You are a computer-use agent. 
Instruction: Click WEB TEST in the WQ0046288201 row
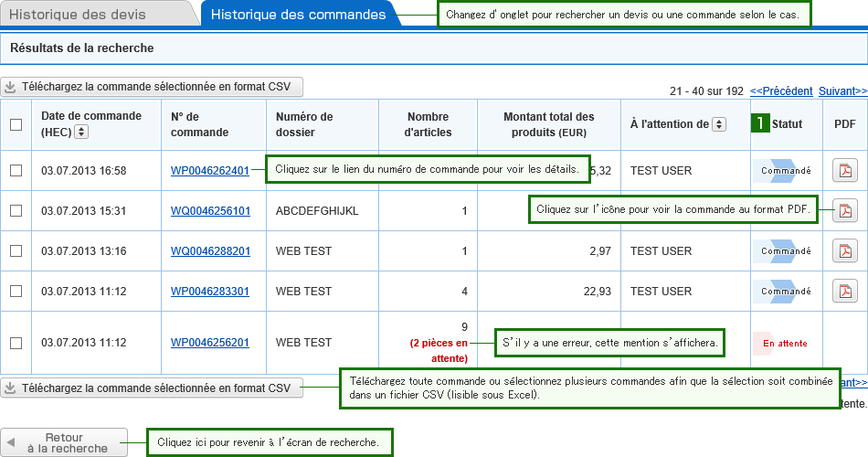[303, 251]
